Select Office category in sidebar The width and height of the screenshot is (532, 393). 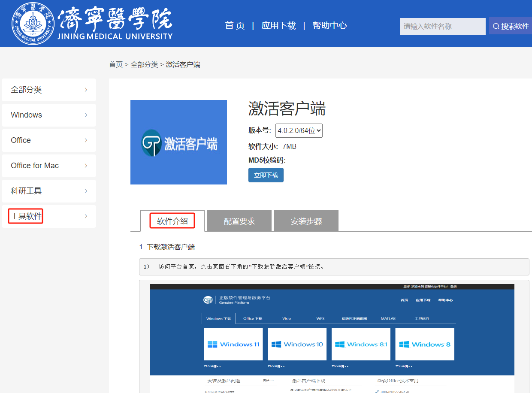pyautogui.click(x=49, y=140)
